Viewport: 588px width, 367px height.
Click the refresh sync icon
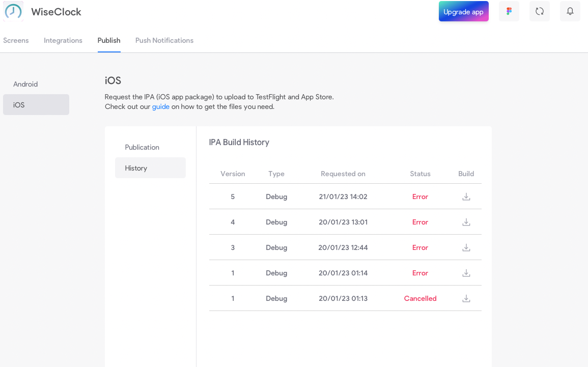(539, 11)
